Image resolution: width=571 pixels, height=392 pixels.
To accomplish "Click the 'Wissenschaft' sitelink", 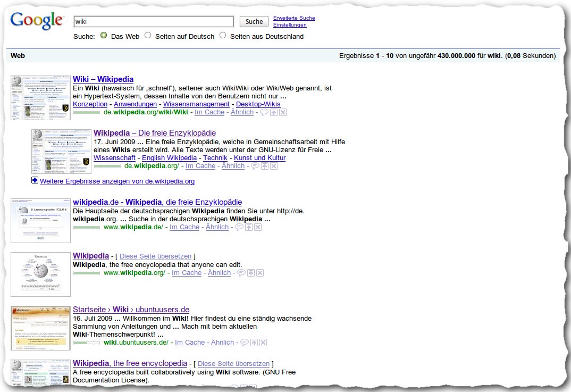I will 114,158.
